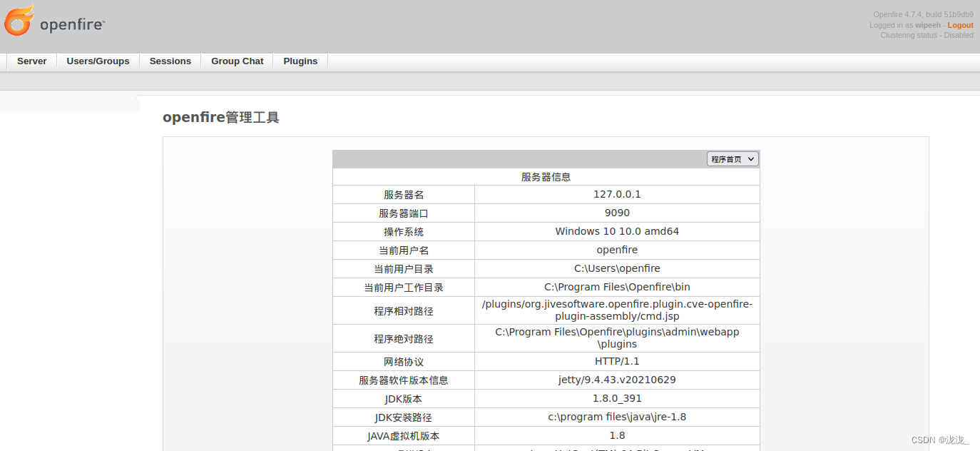Screen dimensions: 980x451
Task: Select the jetty/9.4.43.v20210629 value
Action: 617,380
